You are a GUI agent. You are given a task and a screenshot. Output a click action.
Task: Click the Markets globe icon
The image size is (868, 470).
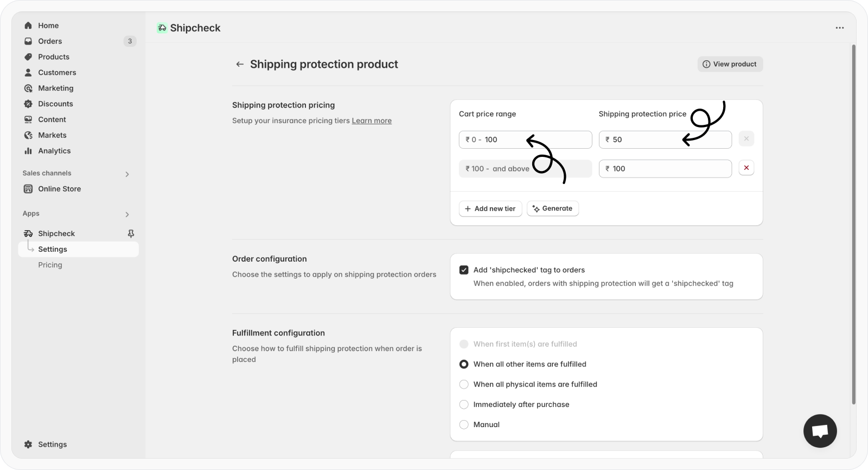pos(28,136)
